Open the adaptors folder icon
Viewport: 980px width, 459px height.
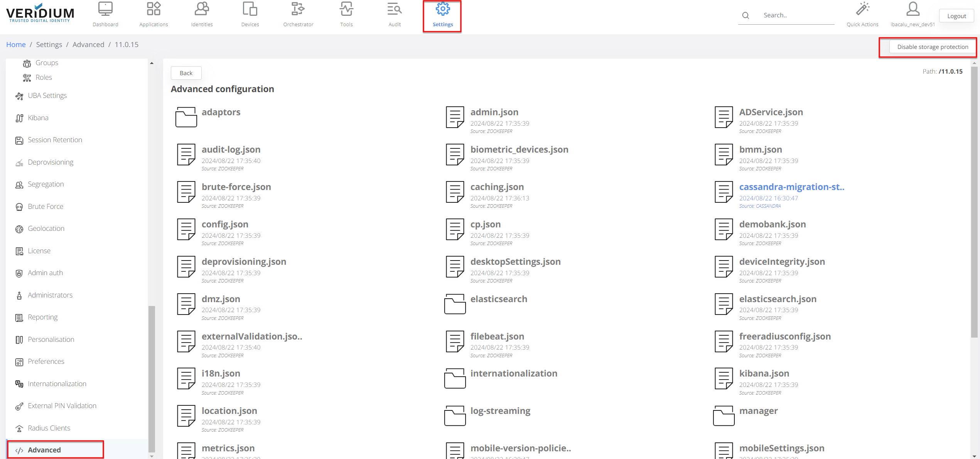click(x=186, y=117)
